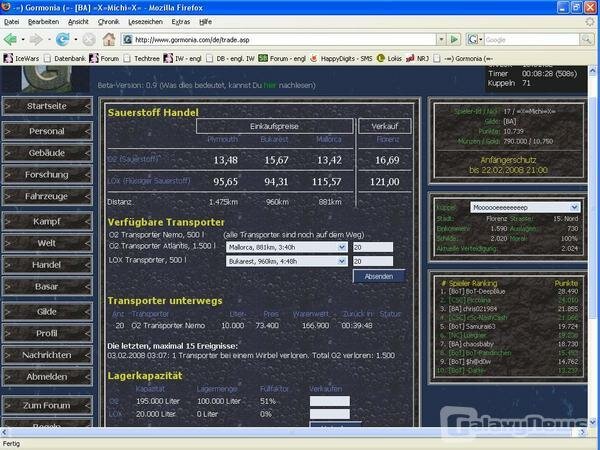600x450 pixels.
Task: Click the Stop loading icon
Action: [x=87, y=39]
